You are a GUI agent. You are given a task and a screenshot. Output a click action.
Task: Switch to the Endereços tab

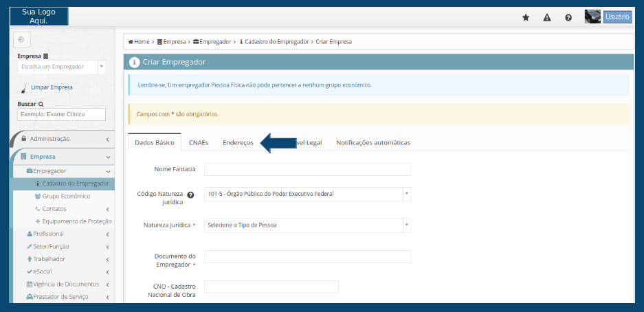click(238, 142)
